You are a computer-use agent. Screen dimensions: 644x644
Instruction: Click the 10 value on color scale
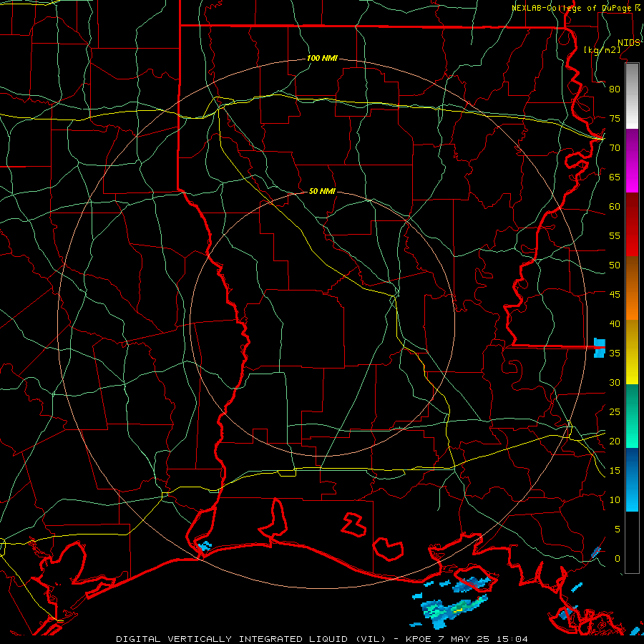click(615, 500)
